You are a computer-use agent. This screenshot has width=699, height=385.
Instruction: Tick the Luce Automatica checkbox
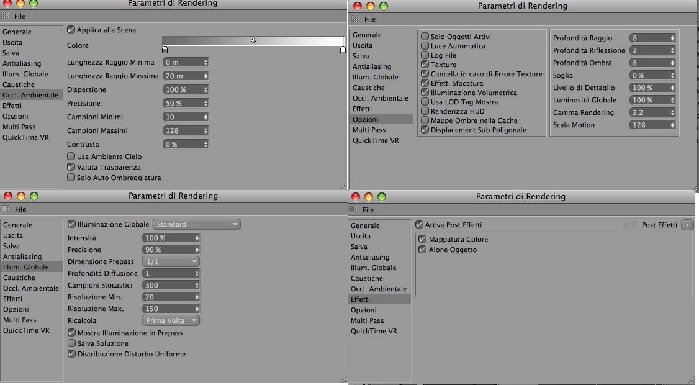[425, 46]
